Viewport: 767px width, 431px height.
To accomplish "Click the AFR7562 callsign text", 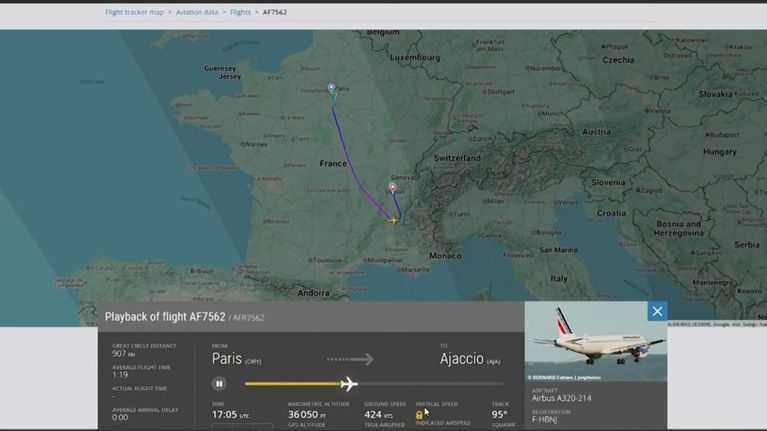I will click(248, 318).
